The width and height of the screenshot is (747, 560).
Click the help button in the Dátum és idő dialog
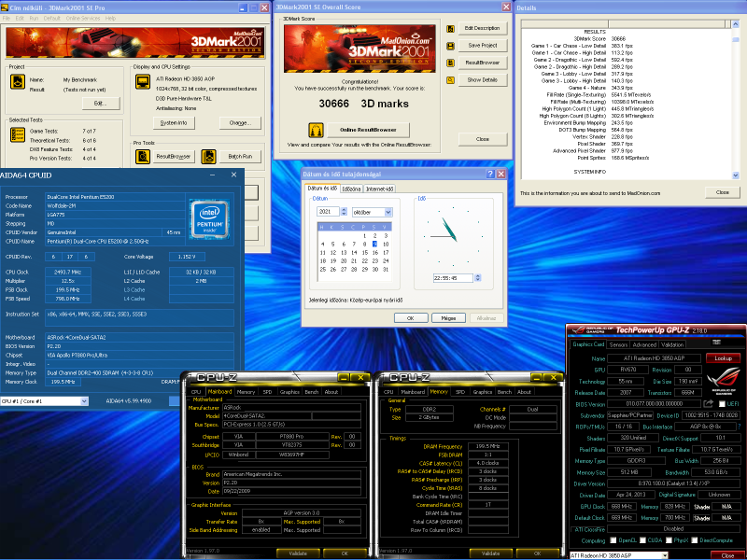pyautogui.click(x=490, y=174)
